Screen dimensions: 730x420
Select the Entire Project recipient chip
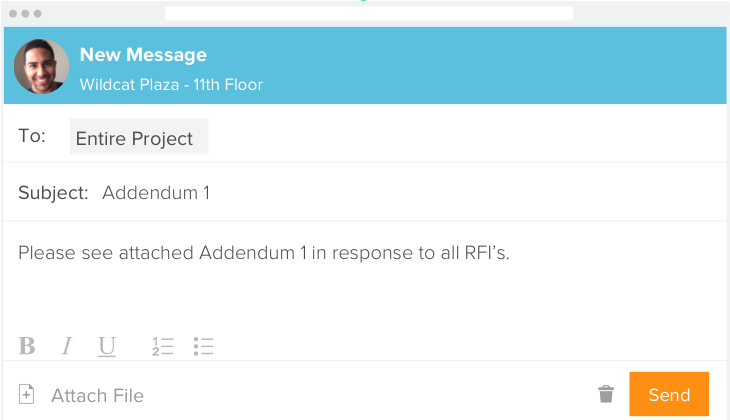click(x=139, y=137)
